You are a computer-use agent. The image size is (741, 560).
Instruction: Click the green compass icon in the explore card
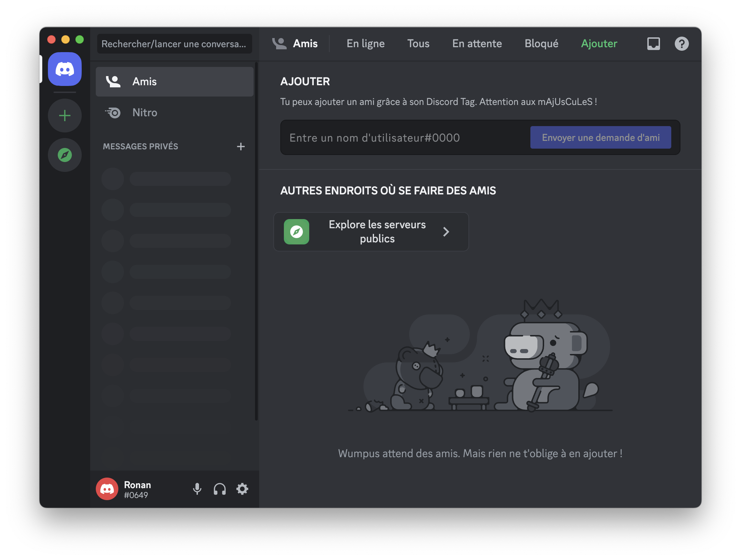pyautogui.click(x=297, y=232)
